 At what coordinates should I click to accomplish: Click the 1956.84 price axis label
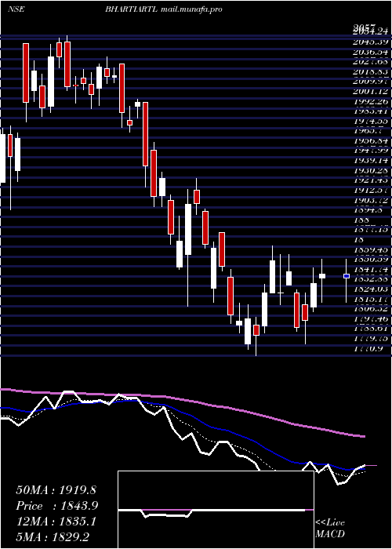[x=371, y=140]
